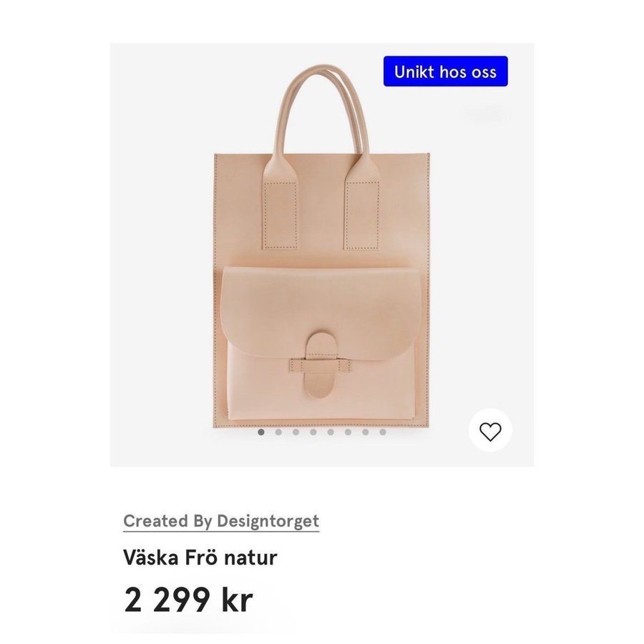Select the last carousel dot indicator

(x=383, y=432)
